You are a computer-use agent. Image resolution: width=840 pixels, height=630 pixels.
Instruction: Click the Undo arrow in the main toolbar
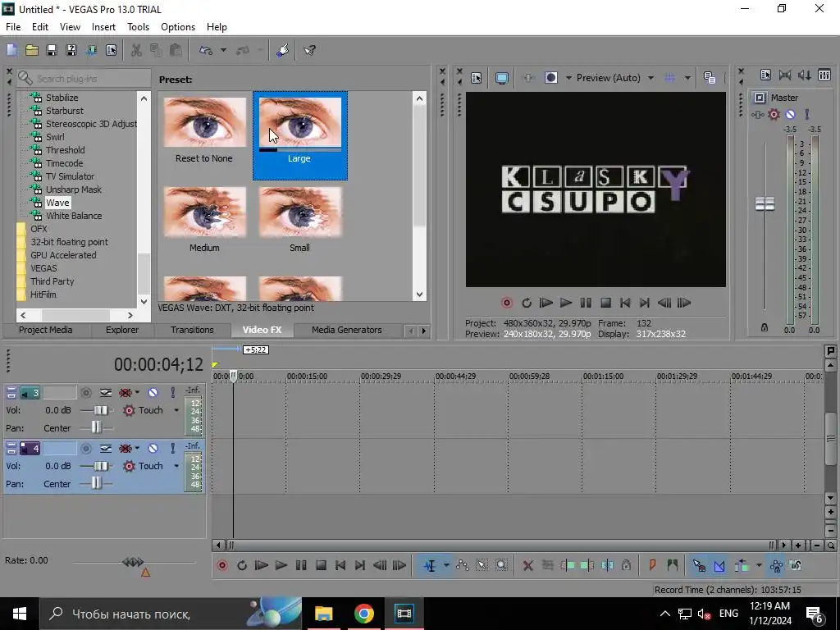tap(206, 50)
